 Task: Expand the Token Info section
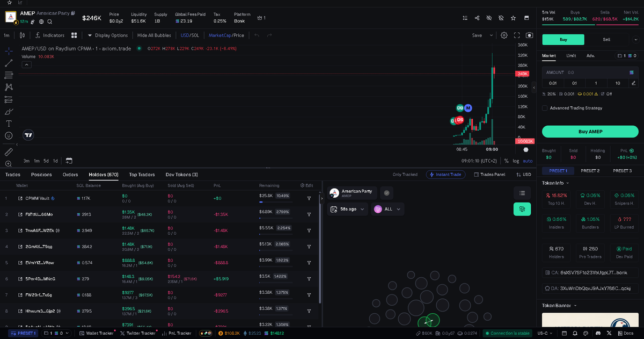(556, 183)
